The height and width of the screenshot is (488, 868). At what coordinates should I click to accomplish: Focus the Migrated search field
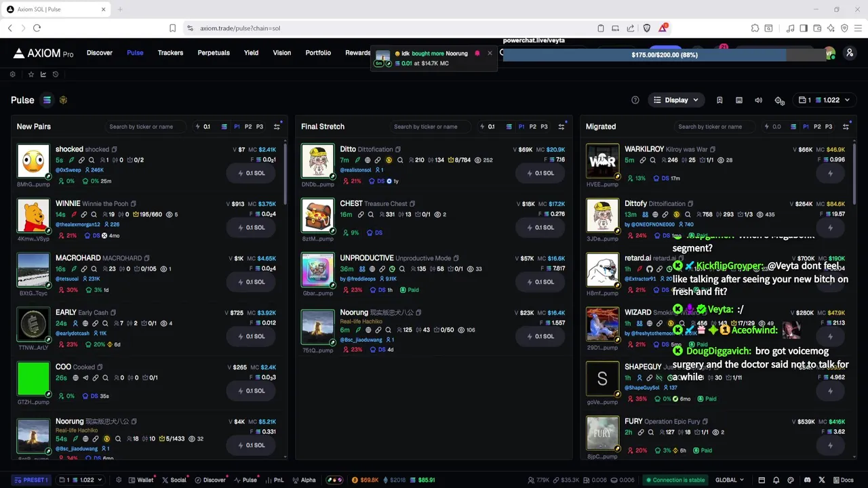pyautogui.click(x=715, y=127)
